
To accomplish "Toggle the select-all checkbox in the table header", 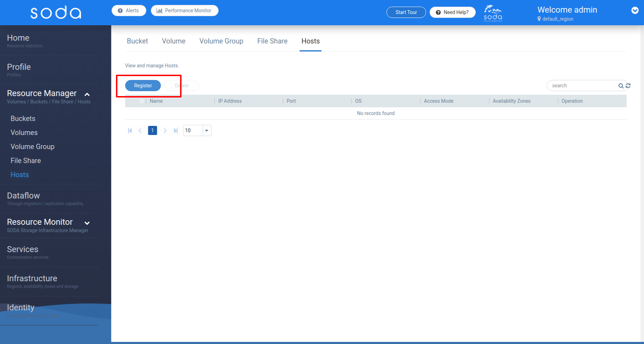I will [142, 101].
